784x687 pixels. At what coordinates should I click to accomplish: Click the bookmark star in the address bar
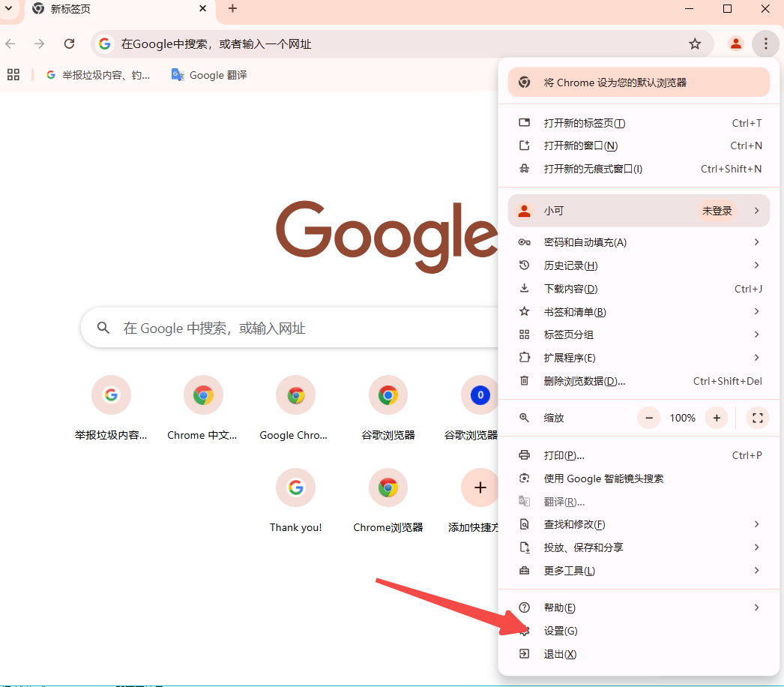694,43
